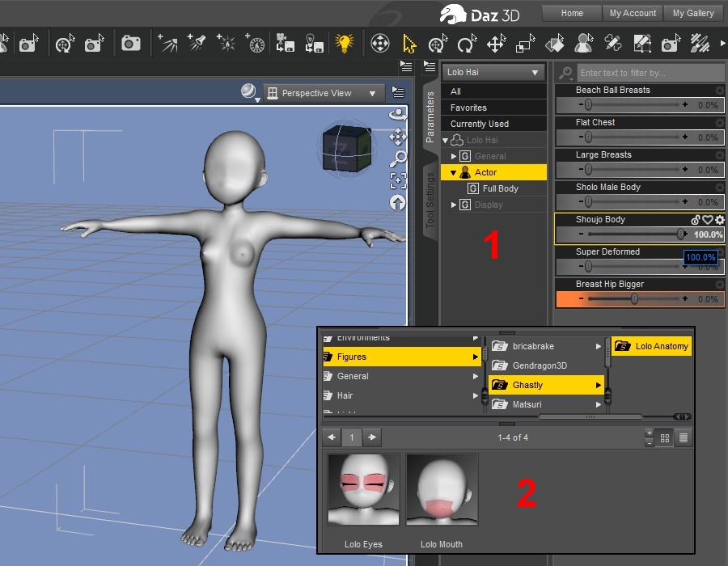
Task: Click the parameter filter text field
Action: pyautogui.click(x=650, y=73)
